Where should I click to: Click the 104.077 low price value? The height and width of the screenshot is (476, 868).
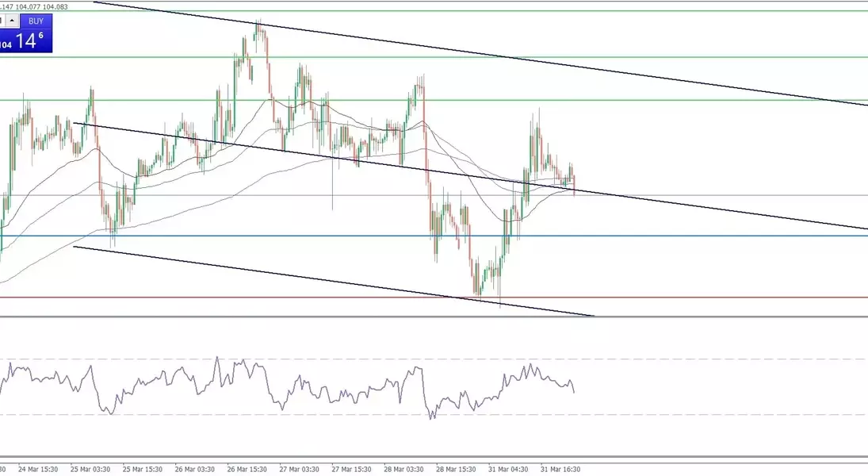[28, 6]
